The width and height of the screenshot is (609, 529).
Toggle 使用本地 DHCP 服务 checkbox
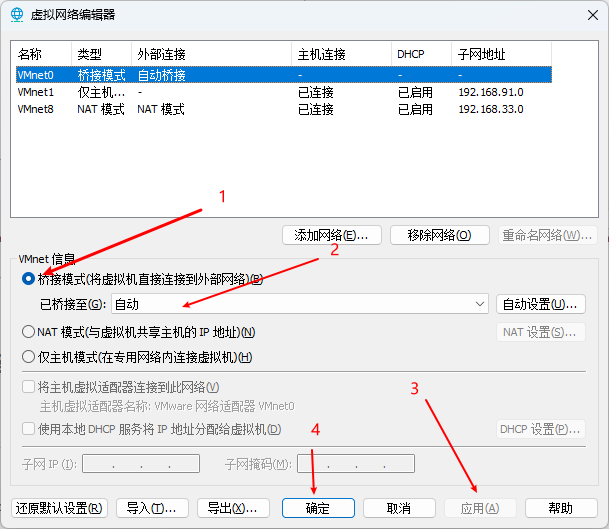click(28, 429)
